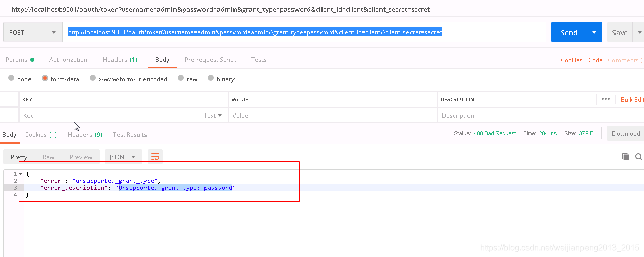Open the Save dropdown arrow
This screenshot has width=644, height=257.
pyautogui.click(x=638, y=32)
